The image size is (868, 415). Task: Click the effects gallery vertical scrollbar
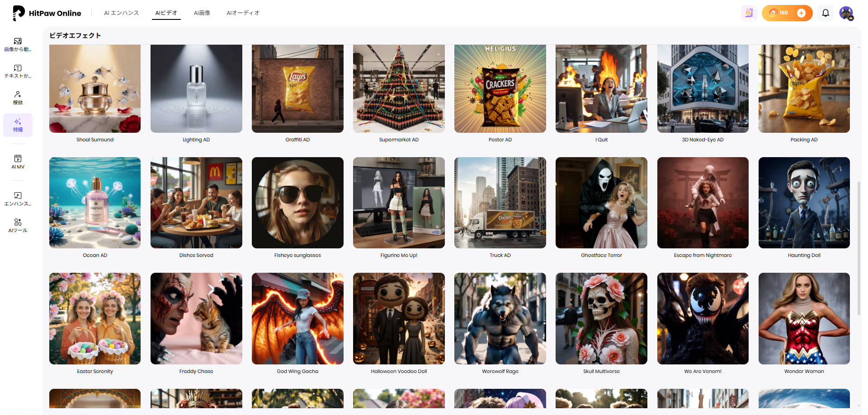[x=859, y=248]
